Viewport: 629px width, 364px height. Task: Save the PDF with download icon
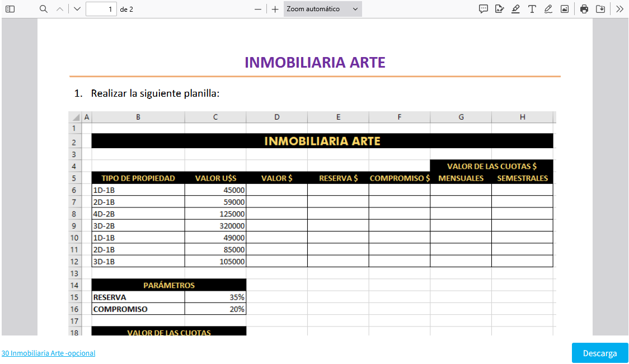[x=600, y=9]
